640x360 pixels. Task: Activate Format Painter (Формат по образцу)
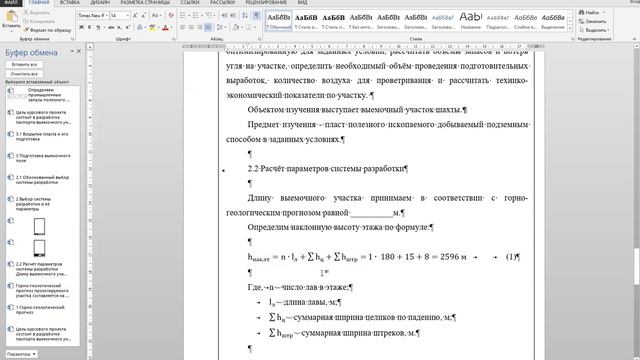click(x=47, y=30)
